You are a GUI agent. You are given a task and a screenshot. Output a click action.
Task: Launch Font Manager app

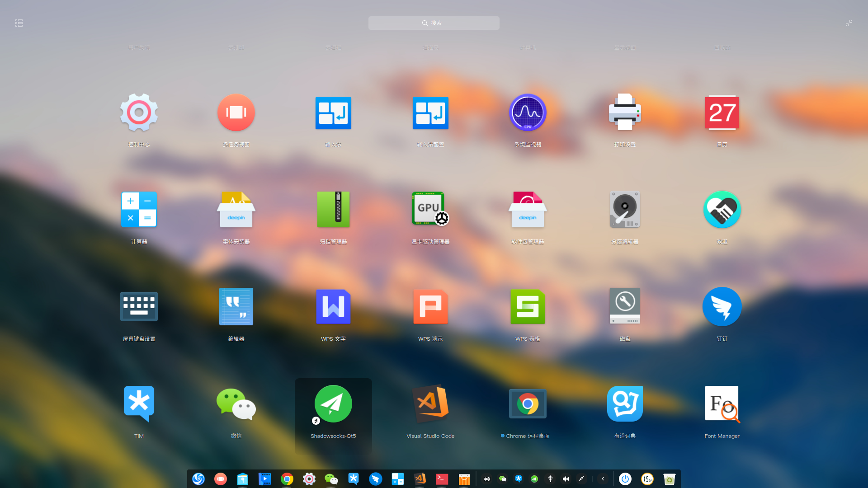click(722, 404)
